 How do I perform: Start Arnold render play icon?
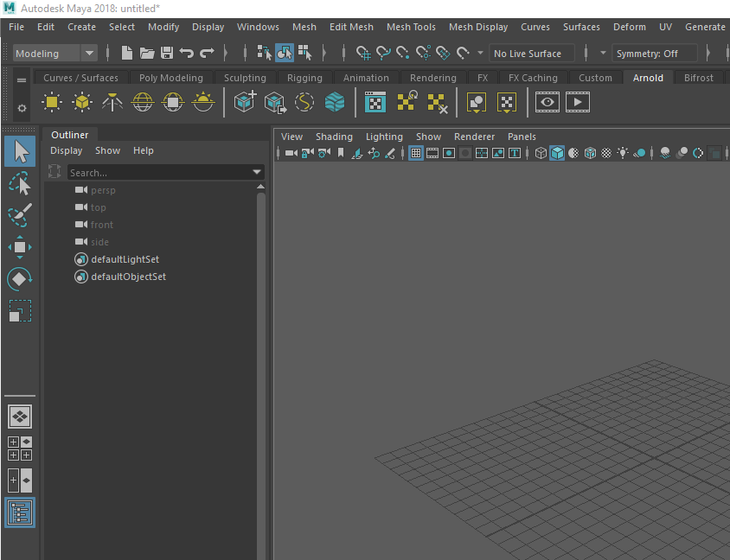coord(577,102)
